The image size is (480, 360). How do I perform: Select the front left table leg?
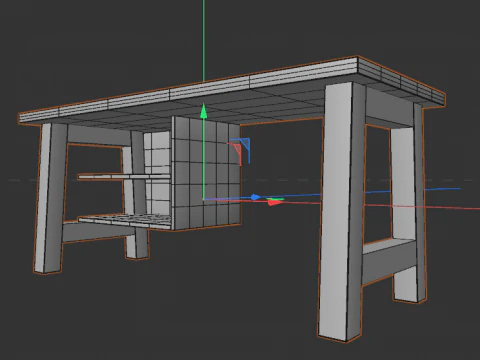click(x=50, y=198)
